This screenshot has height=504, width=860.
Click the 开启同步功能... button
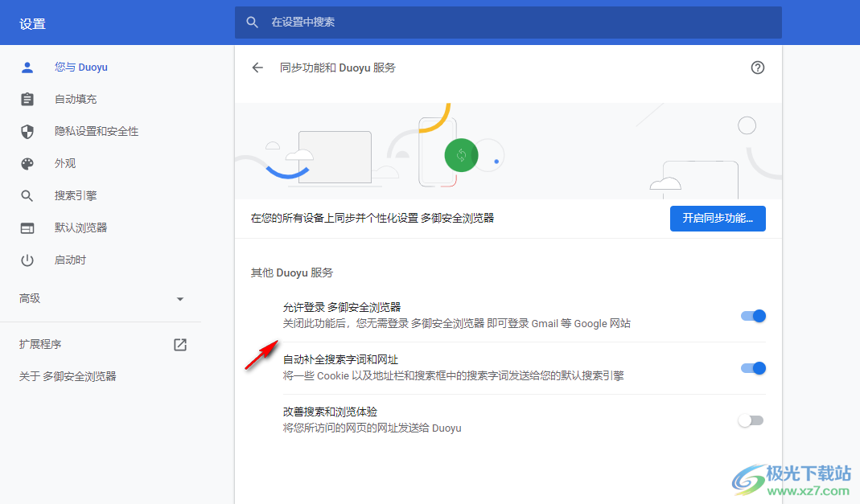tap(718, 219)
